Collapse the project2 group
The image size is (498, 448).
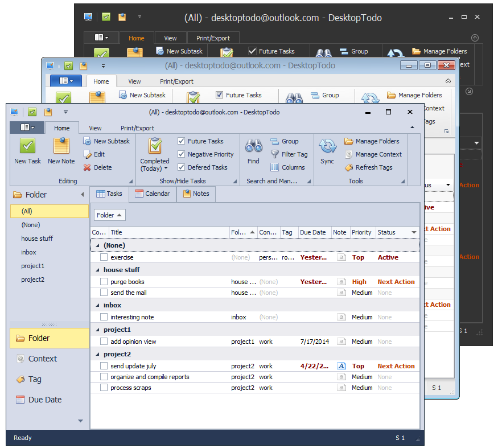97,354
